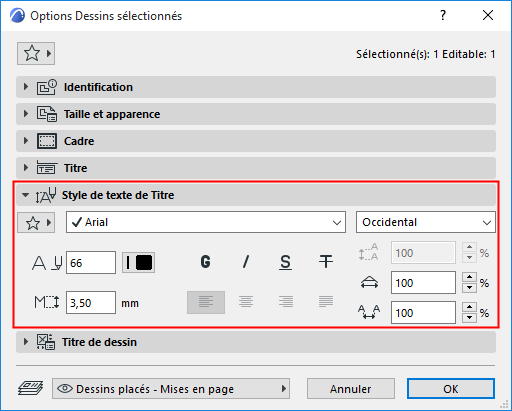Click the character spacing field with 100
This screenshot has width=512, height=411.
point(423,313)
